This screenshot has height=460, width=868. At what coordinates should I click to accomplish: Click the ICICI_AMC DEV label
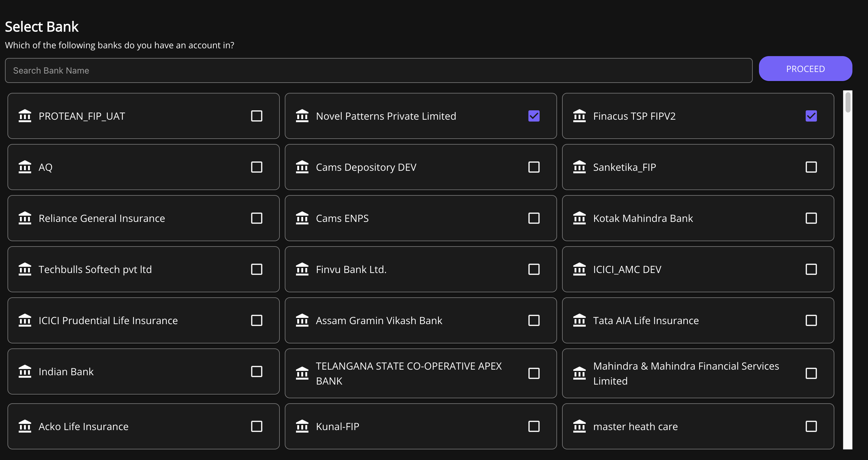[x=627, y=270]
